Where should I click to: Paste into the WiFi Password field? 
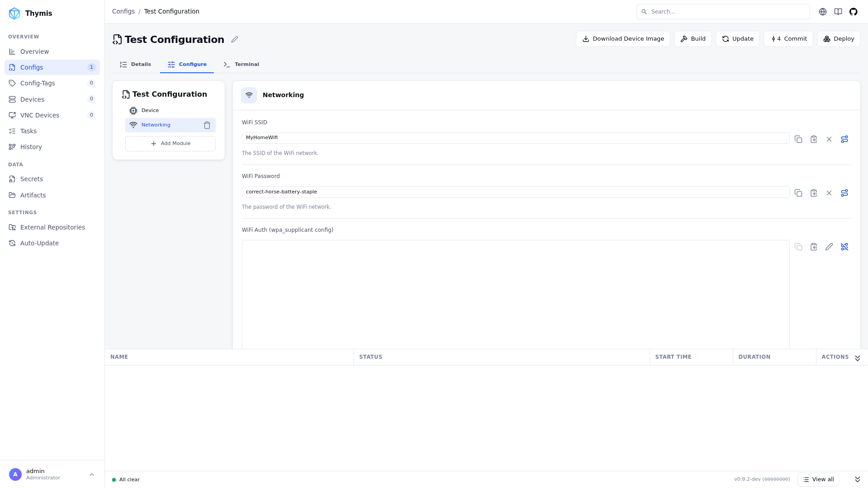(814, 193)
